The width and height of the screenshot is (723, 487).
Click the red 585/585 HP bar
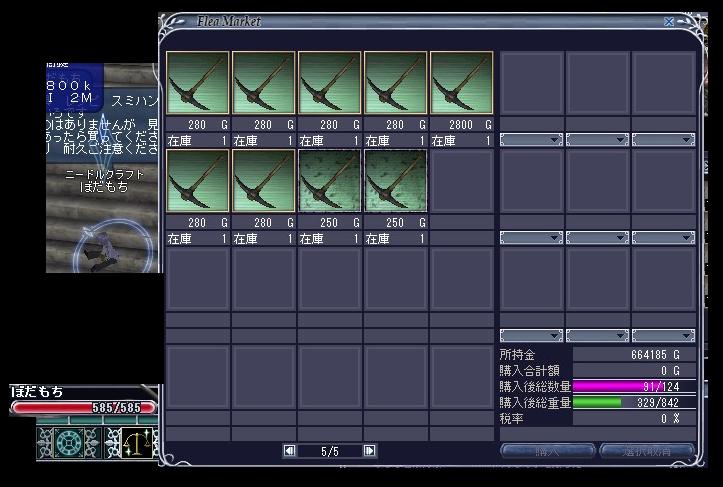click(83, 407)
